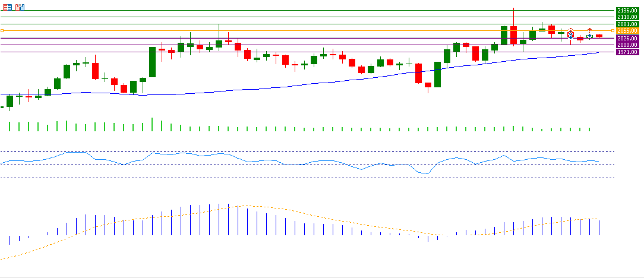The image size is (644, 278).
Task: Select the red down-arrow signal above last candles
Action: 589,30
